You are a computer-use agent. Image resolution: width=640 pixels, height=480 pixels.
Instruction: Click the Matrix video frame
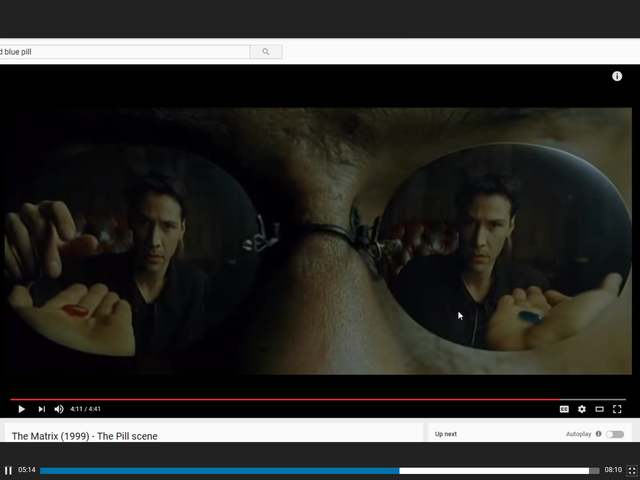pos(318,241)
